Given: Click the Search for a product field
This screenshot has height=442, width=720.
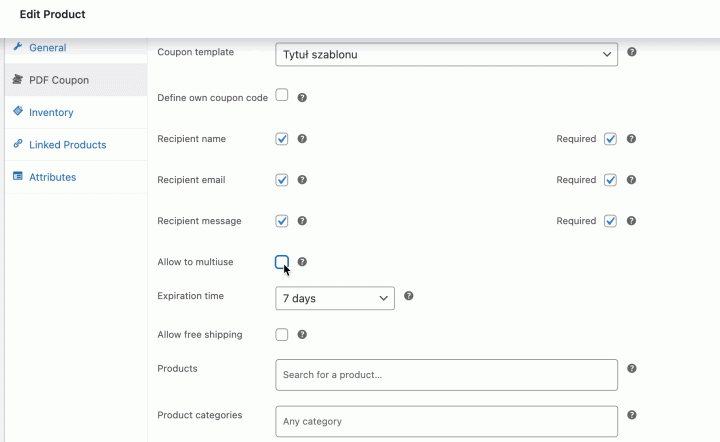Looking at the screenshot, I should [x=446, y=375].
